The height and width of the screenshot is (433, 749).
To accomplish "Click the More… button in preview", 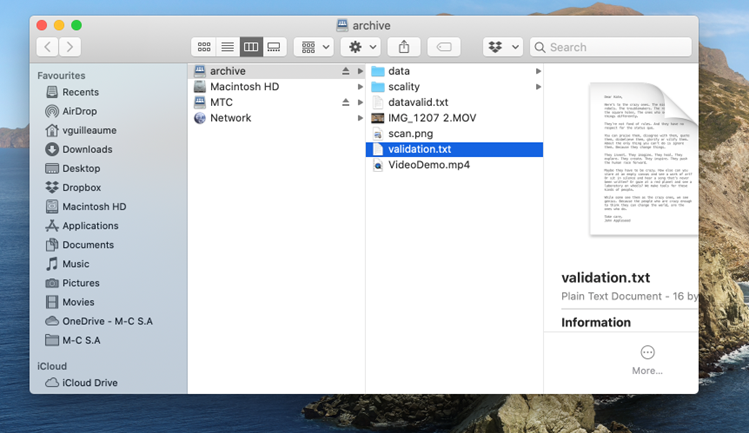I will pos(647,359).
